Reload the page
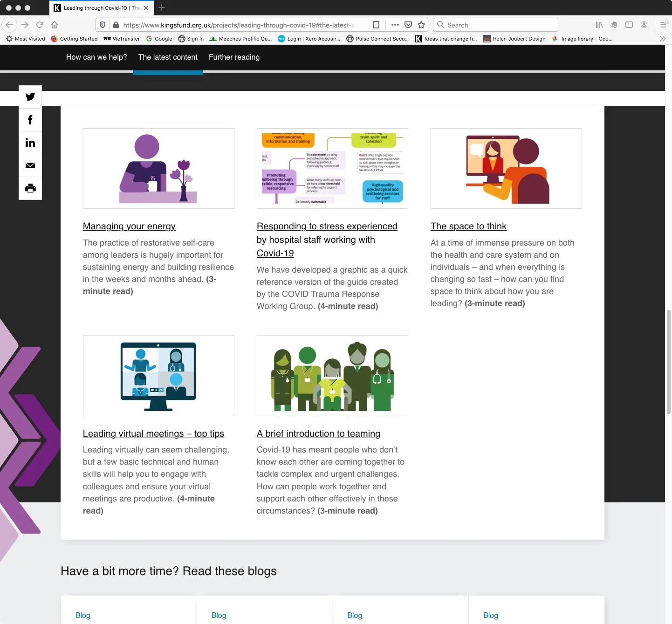Viewport: 672px width, 624px height. click(x=40, y=25)
